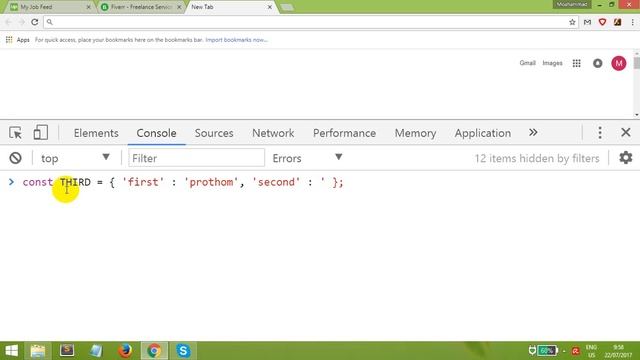640x360 pixels.
Task: Activate the inspect element picker icon
Action: [x=16, y=133]
